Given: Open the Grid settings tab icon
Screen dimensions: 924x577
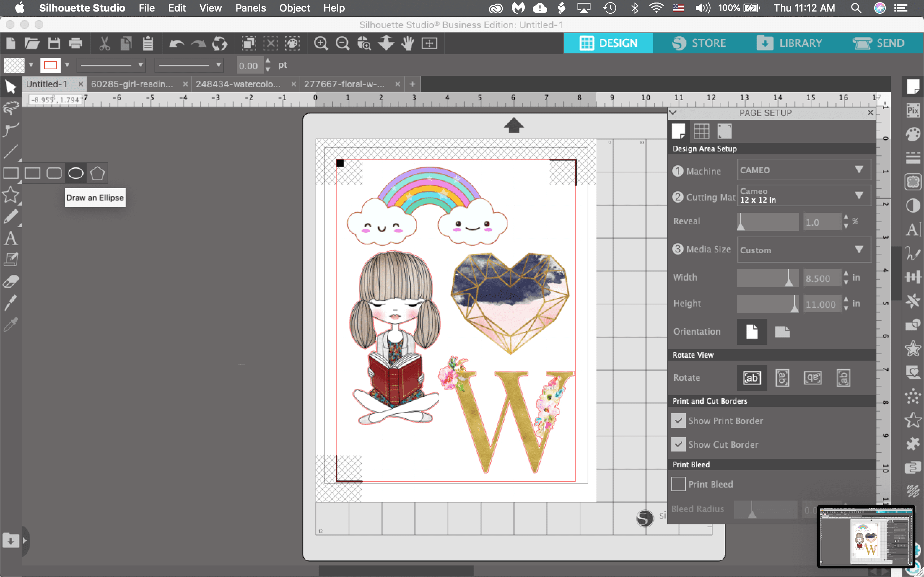Looking at the screenshot, I should point(701,131).
